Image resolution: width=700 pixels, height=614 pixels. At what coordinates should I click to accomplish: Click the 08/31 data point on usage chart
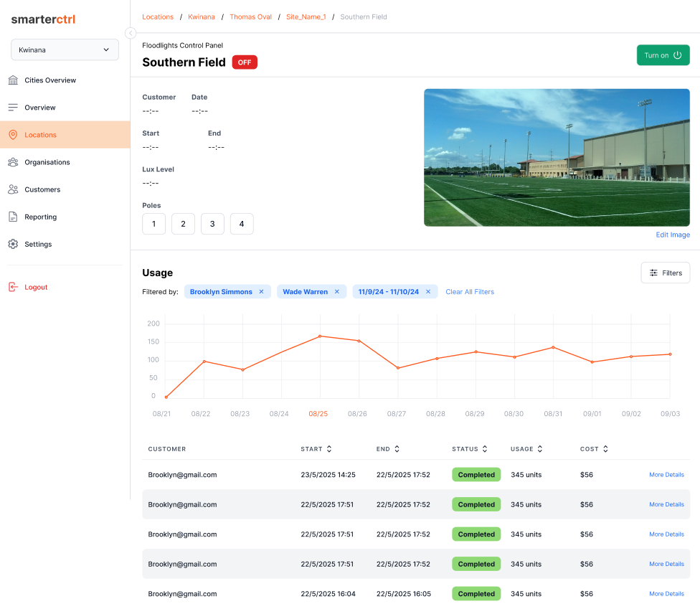(x=553, y=347)
